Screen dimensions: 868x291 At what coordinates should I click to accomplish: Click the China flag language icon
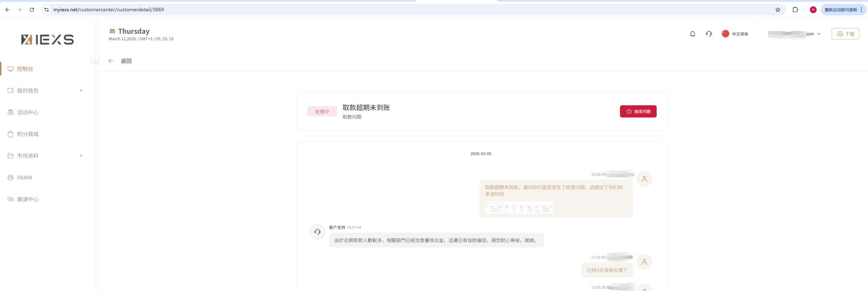[726, 33]
